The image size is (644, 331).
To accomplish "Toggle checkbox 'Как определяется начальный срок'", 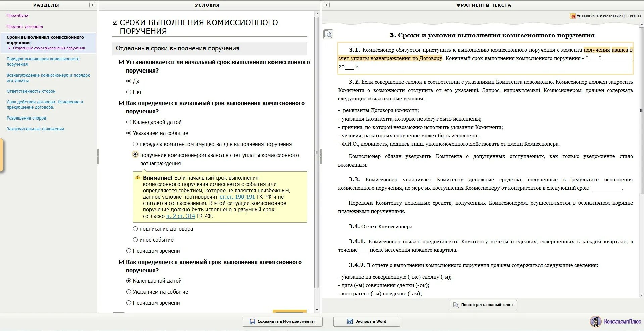I will [x=121, y=103].
